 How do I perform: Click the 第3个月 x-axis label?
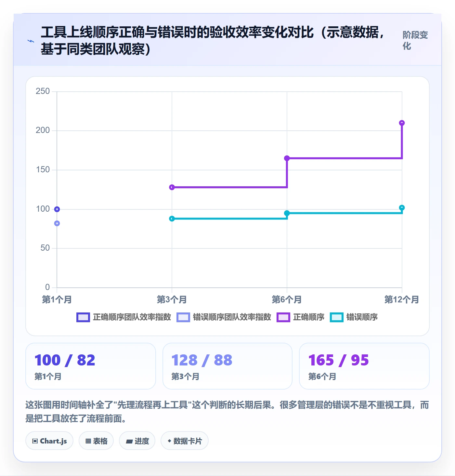(172, 299)
